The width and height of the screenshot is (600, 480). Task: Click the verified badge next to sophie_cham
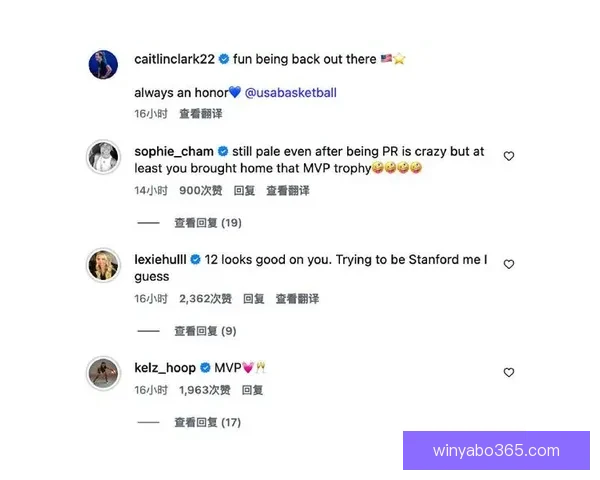point(223,151)
